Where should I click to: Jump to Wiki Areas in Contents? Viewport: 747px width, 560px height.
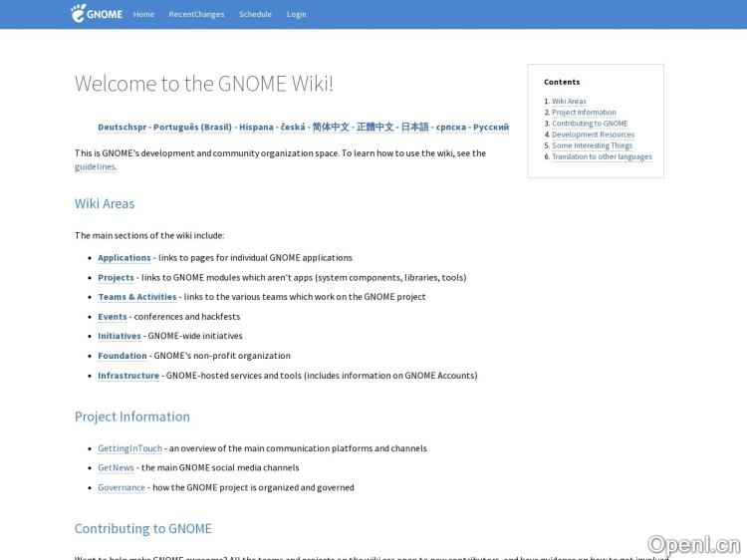569,102
